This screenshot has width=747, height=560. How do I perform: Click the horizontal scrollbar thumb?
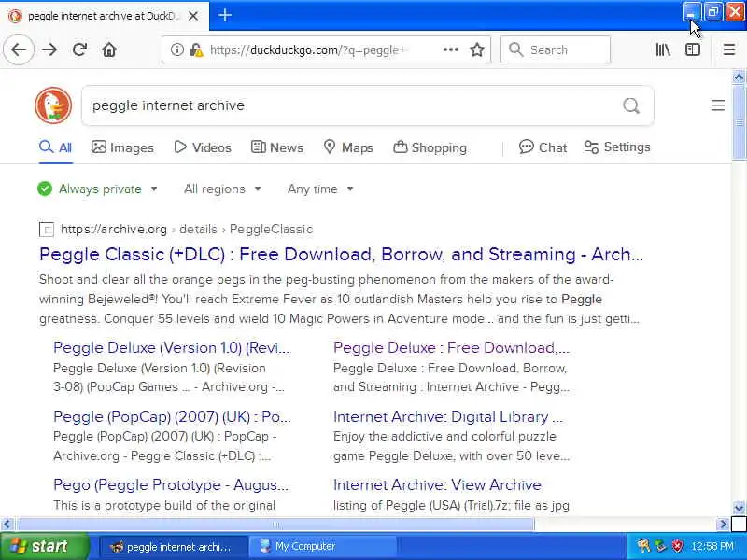click(x=275, y=525)
